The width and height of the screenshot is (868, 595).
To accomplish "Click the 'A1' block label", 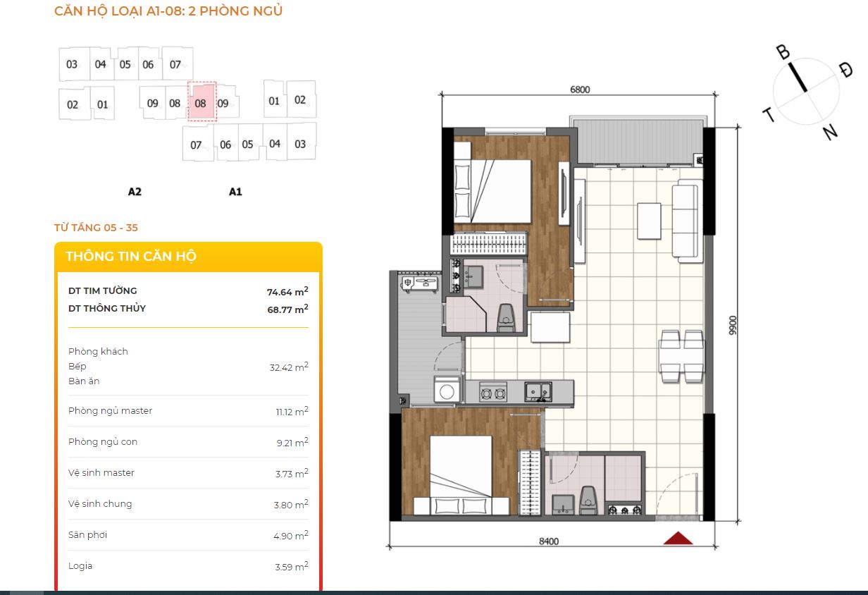I will (x=235, y=191).
